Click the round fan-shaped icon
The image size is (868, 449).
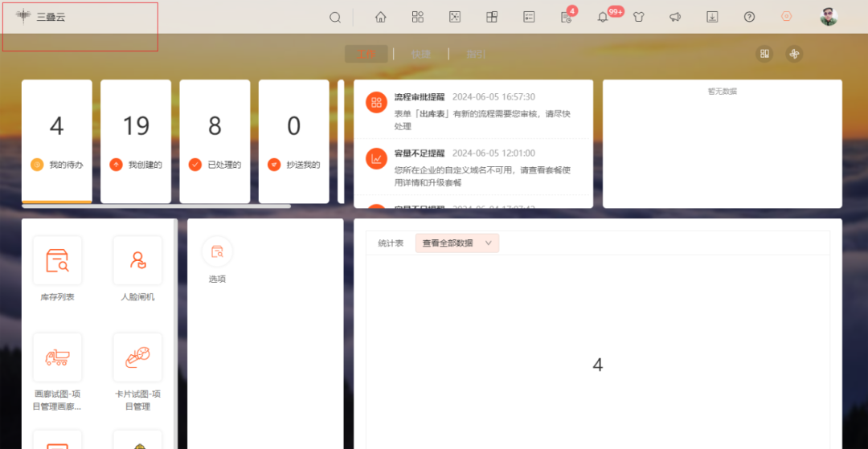794,54
